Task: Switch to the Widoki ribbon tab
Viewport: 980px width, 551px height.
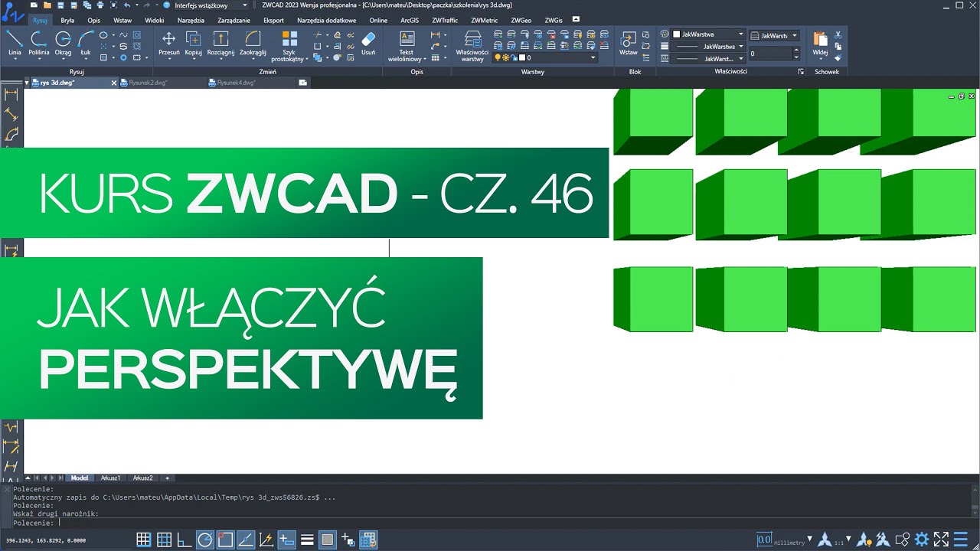Action: tap(154, 21)
